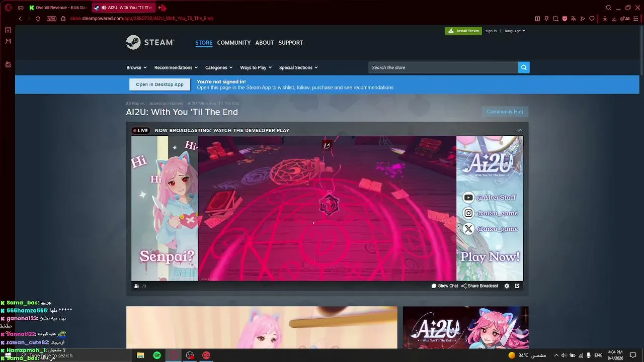Click the Windows Start button
The height and width of the screenshot is (362, 644).
tap(8, 355)
